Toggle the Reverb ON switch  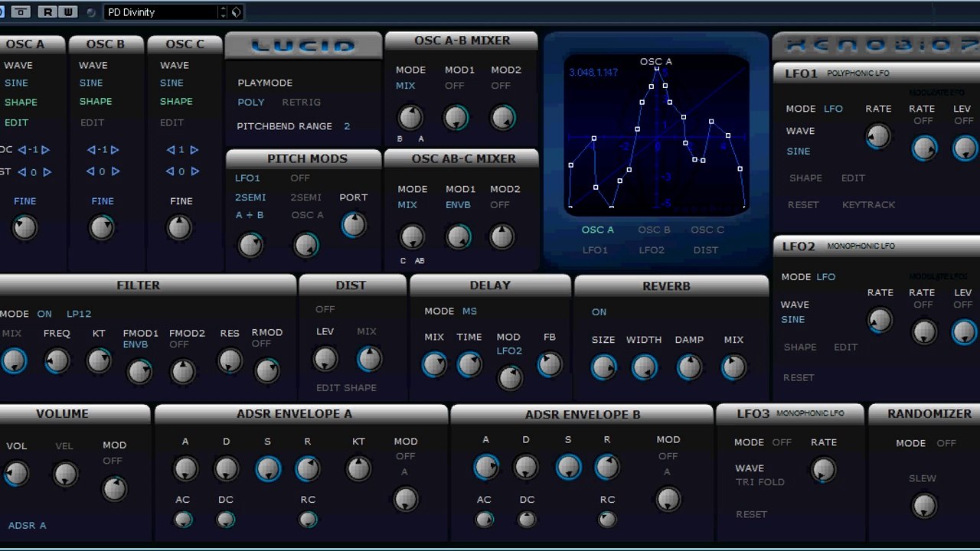coord(599,311)
